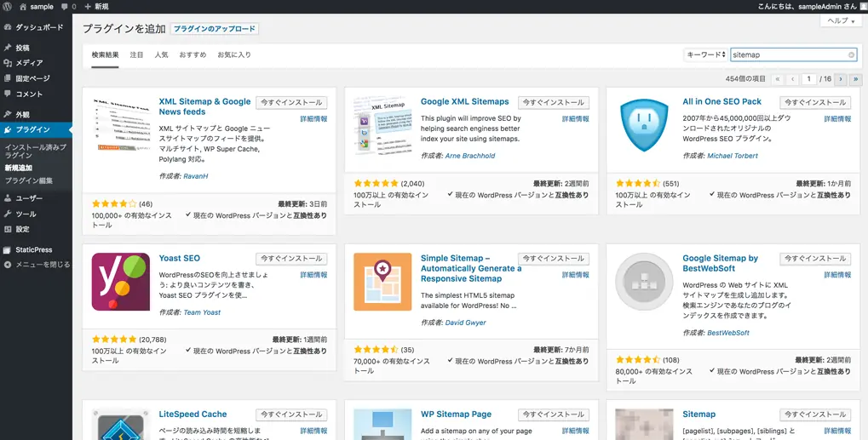Go to next results page arrow
Image resolution: width=868 pixels, height=440 pixels.
tap(841, 79)
